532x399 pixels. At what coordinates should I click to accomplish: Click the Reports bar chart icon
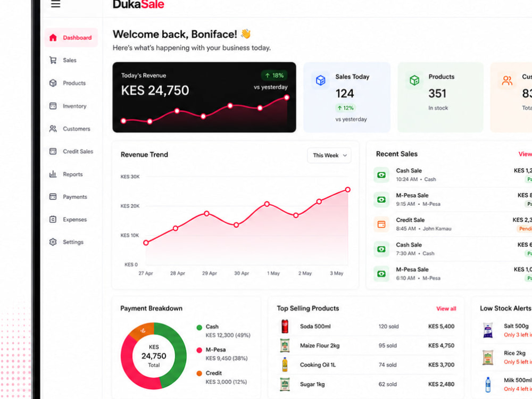[53, 174]
